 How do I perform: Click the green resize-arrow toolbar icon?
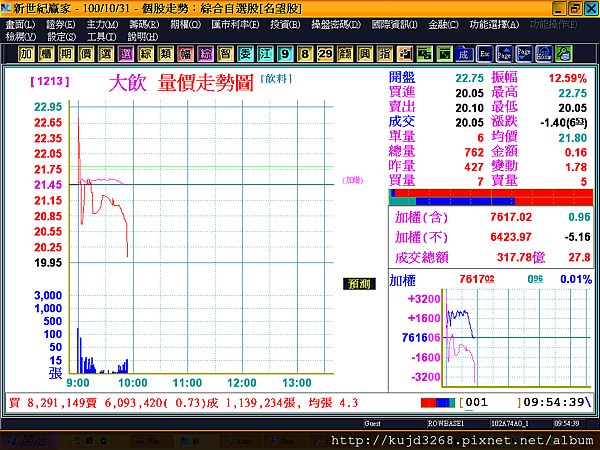tap(445, 54)
